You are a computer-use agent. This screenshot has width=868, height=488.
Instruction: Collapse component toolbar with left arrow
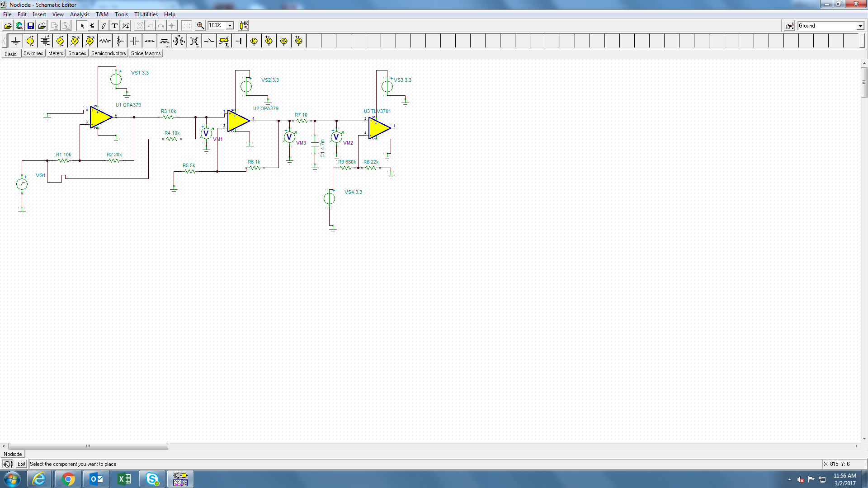coord(5,41)
